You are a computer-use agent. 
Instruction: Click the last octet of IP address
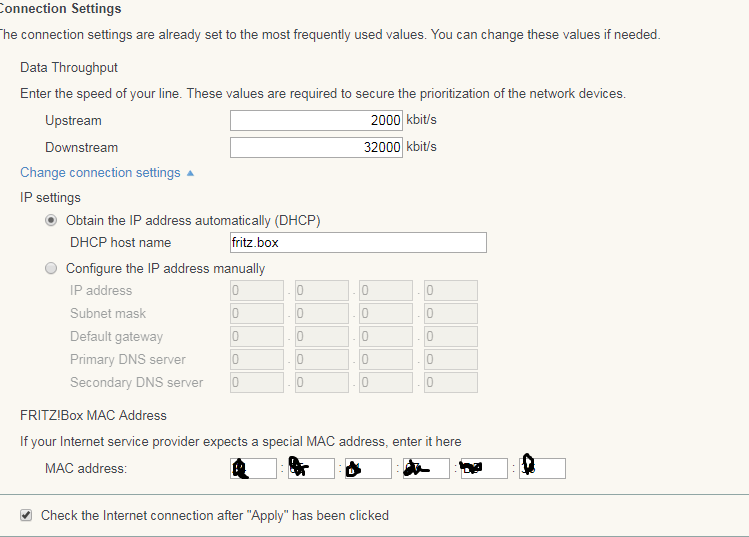pyautogui.click(x=450, y=291)
